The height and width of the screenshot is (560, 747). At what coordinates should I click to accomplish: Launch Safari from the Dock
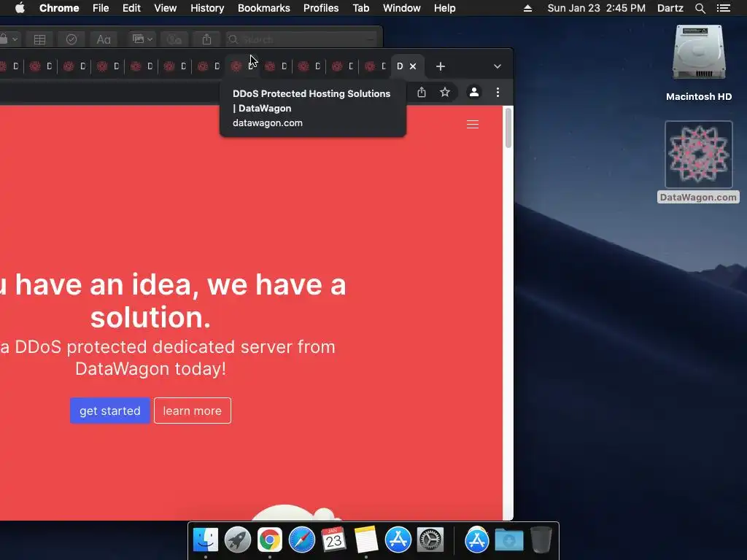click(x=301, y=540)
